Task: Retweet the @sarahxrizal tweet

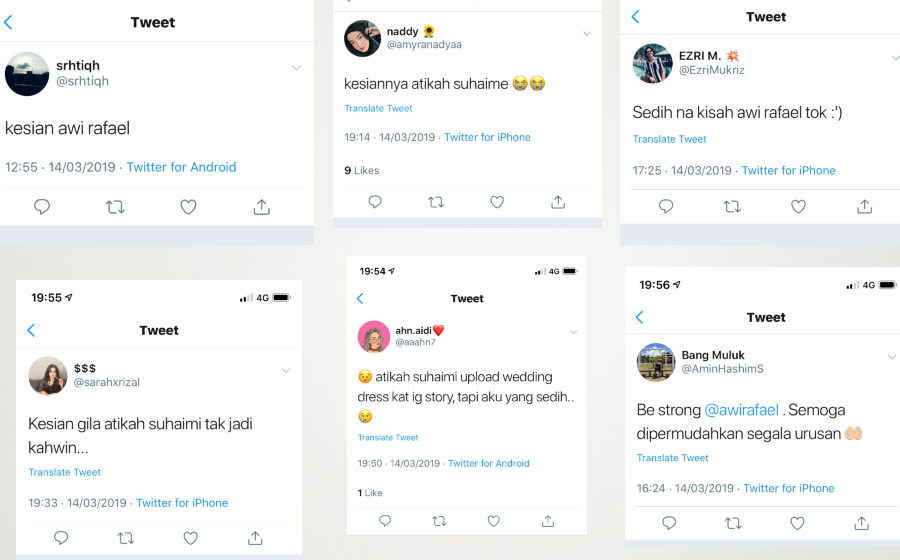Action: 126,538
